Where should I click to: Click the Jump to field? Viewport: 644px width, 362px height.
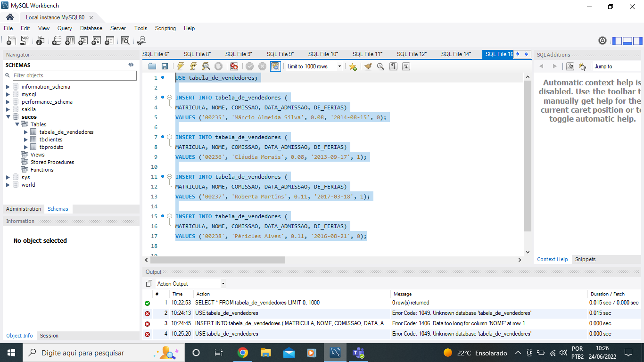(x=617, y=66)
